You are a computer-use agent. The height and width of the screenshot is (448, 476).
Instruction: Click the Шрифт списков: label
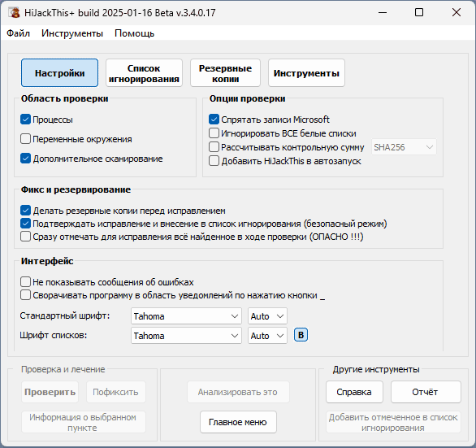tap(54, 335)
